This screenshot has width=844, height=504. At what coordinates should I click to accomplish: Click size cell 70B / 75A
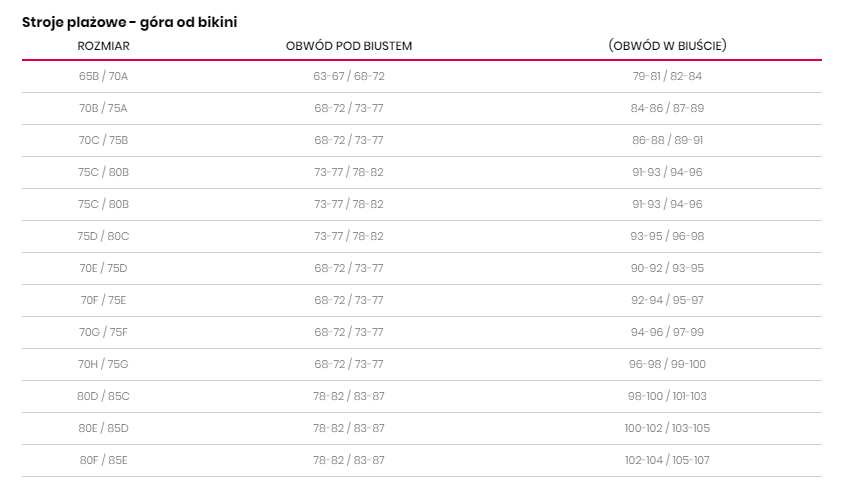click(x=104, y=108)
